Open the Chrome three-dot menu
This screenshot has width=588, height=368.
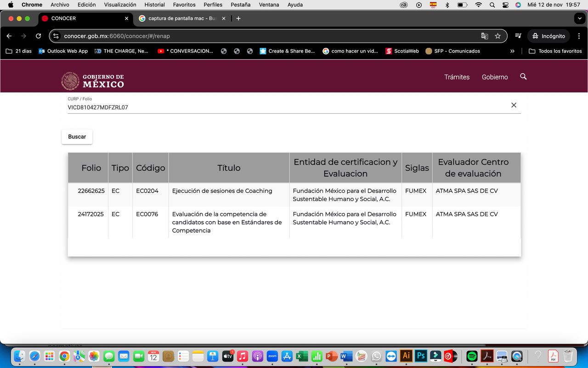click(x=579, y=36)
